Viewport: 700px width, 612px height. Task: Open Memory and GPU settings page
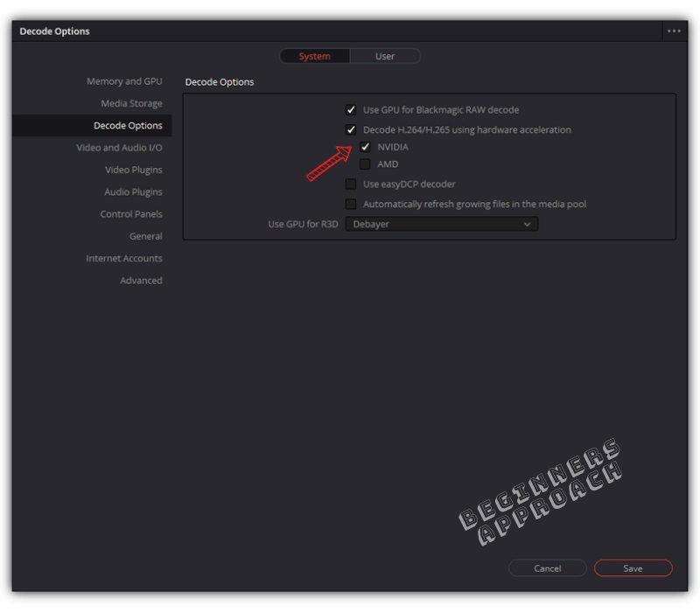coord(125,80)
